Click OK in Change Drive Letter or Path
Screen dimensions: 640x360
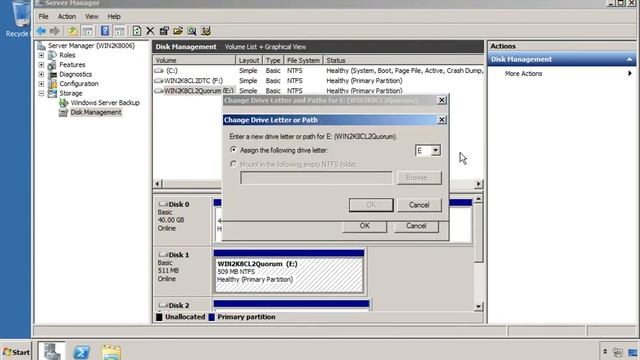371,205
